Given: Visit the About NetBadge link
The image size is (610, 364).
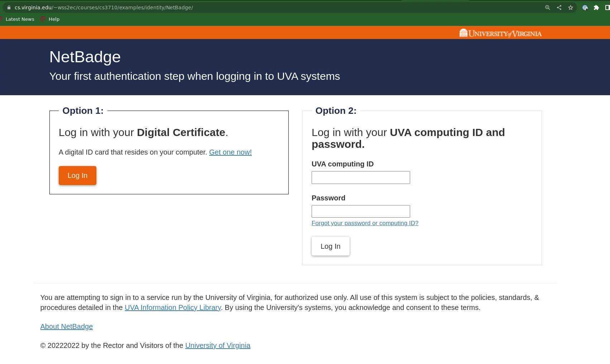Looking at the screenshot, I should (x=66, y=326).
